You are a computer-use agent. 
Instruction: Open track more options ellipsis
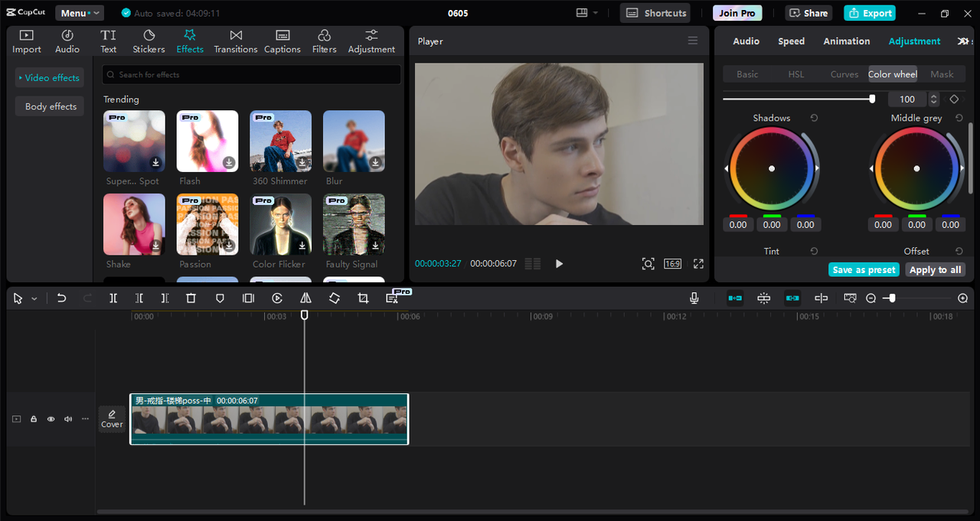click(x=85, y=419)
